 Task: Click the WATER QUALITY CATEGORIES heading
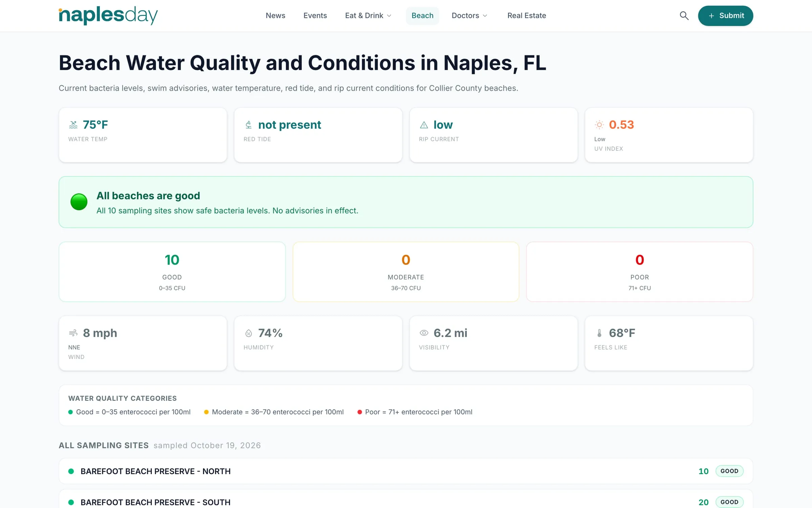(x=122, y=398)
